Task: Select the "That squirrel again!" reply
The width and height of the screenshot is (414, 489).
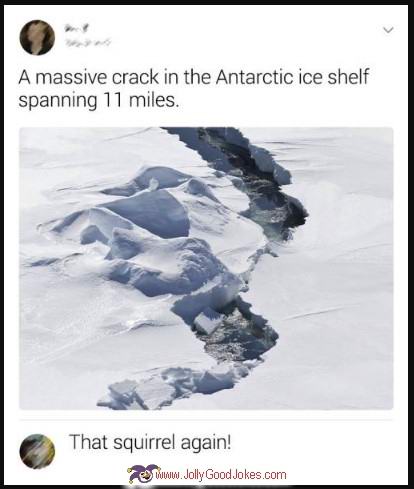Action: [150, 443]
